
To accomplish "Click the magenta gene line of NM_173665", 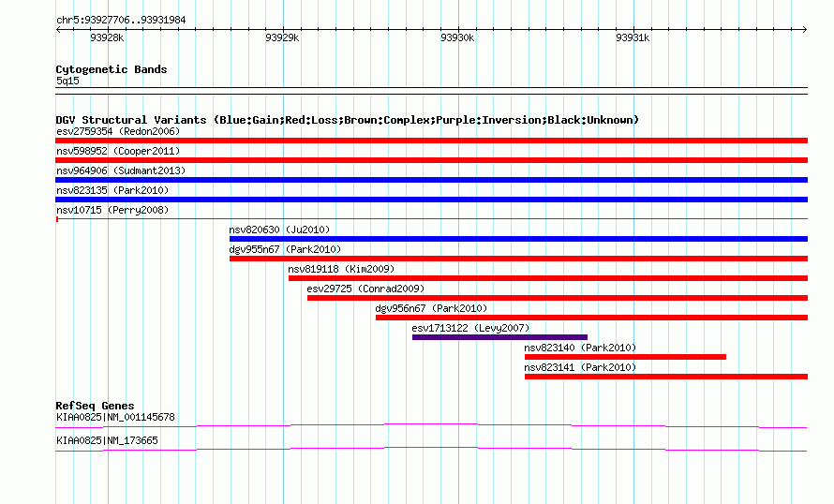I will point(431,450).
